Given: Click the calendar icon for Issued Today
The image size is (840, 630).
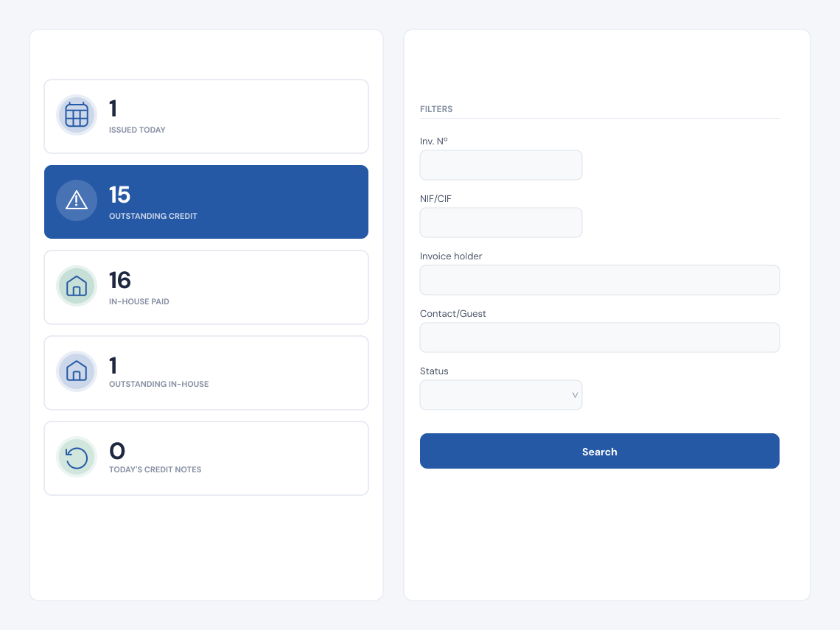Looking at the screenshot, I should [77, 115].
